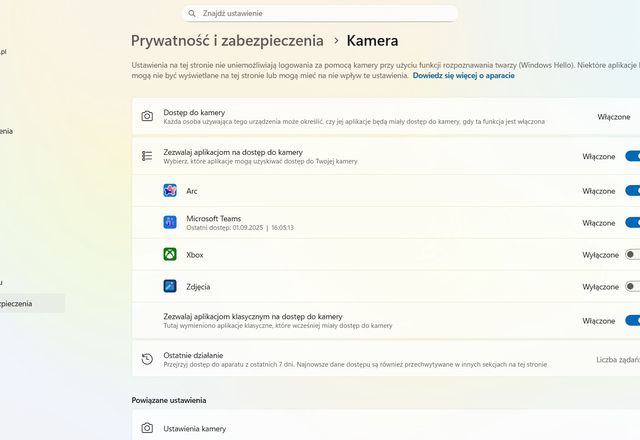Turn off Microsoft Teams camera toggle
The height and width of the screenshot is (440, 640).
pyautogui.click(x=632, y=222)
